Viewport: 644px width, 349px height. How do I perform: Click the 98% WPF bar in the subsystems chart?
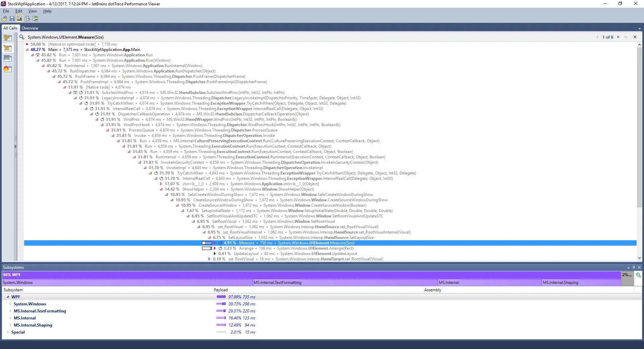click(311, 275)
